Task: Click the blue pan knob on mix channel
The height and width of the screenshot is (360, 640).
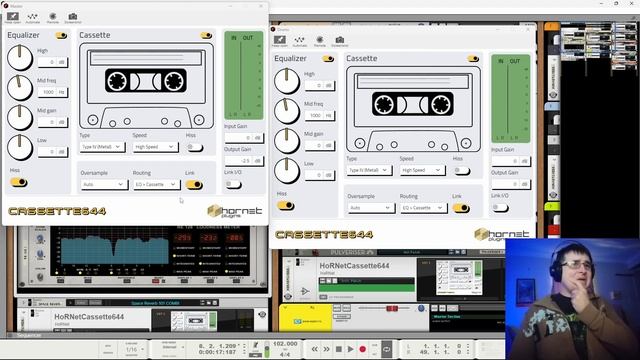Action: (x=421, y=308)
